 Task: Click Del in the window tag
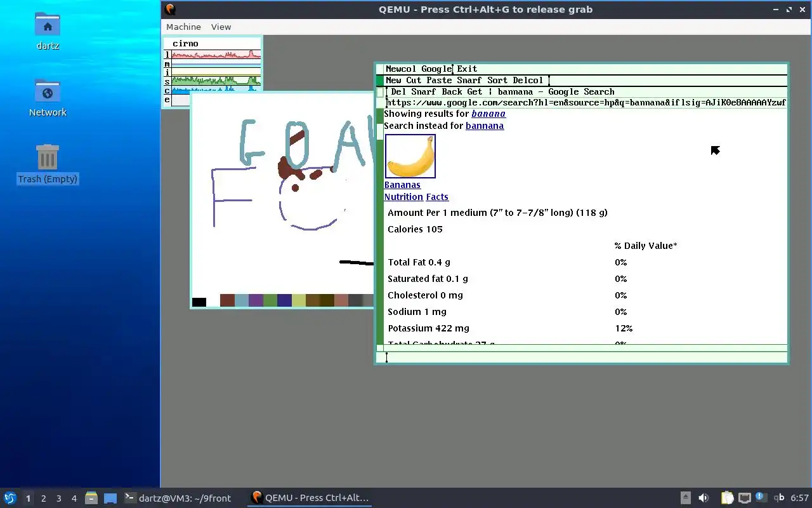[x=398, y=91]
